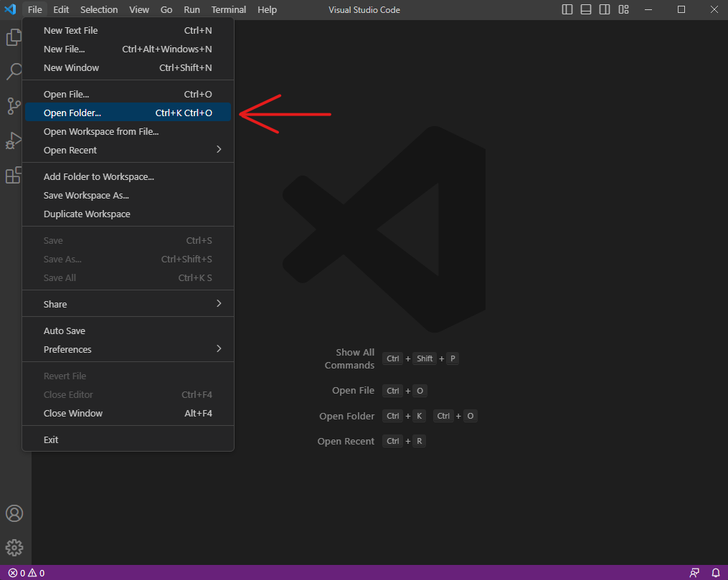728x580 pixels.
Task: Select Open Folder... from File menu
Action: (x=128, y=113)
